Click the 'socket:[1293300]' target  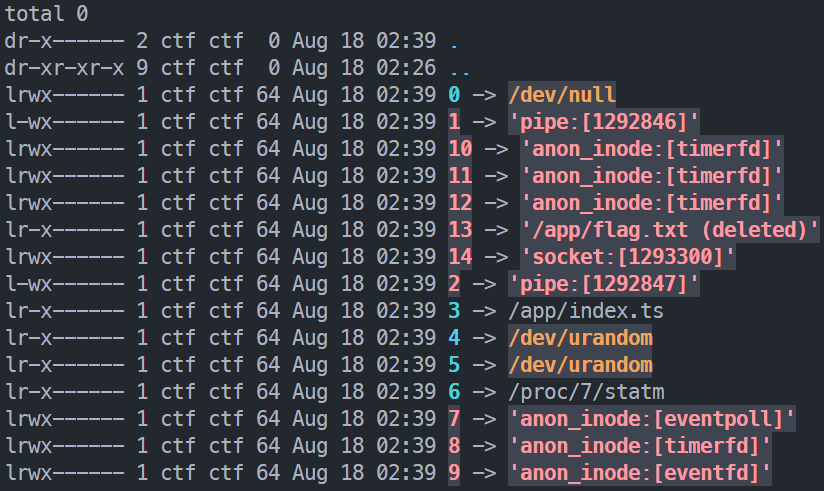click(x=627, y=257)
